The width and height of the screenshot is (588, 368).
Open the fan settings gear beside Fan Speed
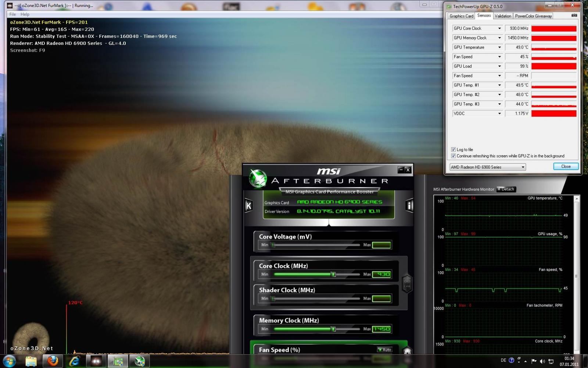tap(407, 351)
